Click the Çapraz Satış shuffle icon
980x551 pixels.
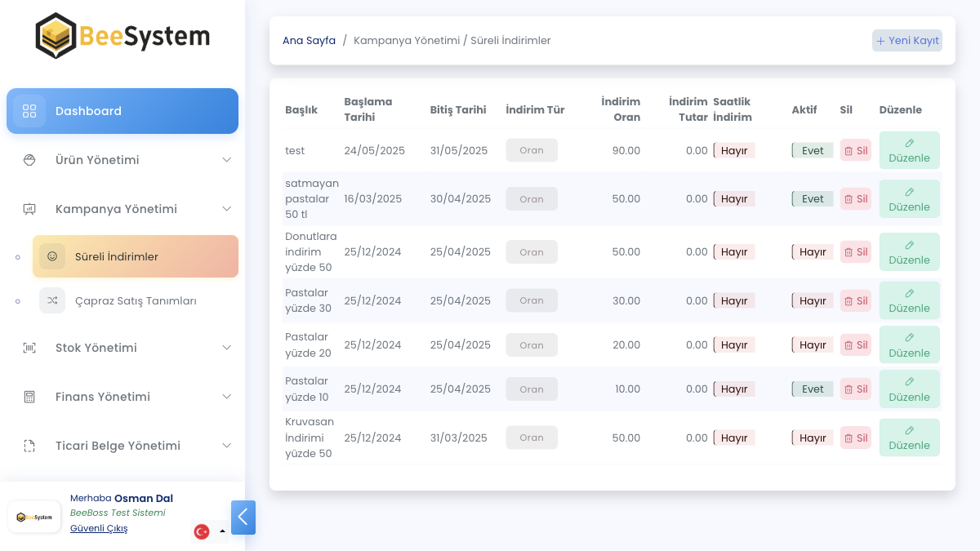tap(52, 300)
